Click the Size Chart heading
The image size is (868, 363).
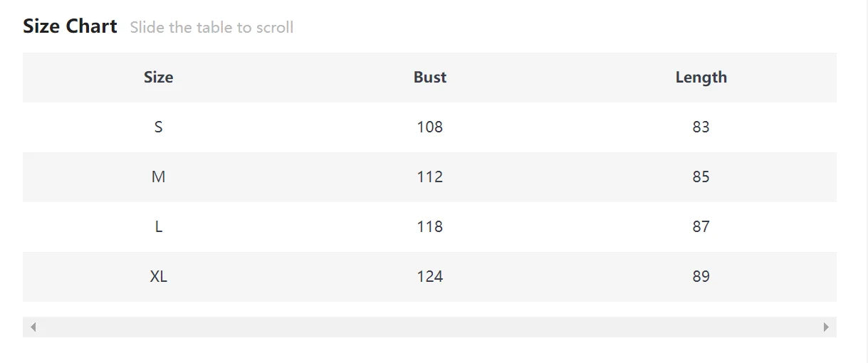(x=70, y=26)
